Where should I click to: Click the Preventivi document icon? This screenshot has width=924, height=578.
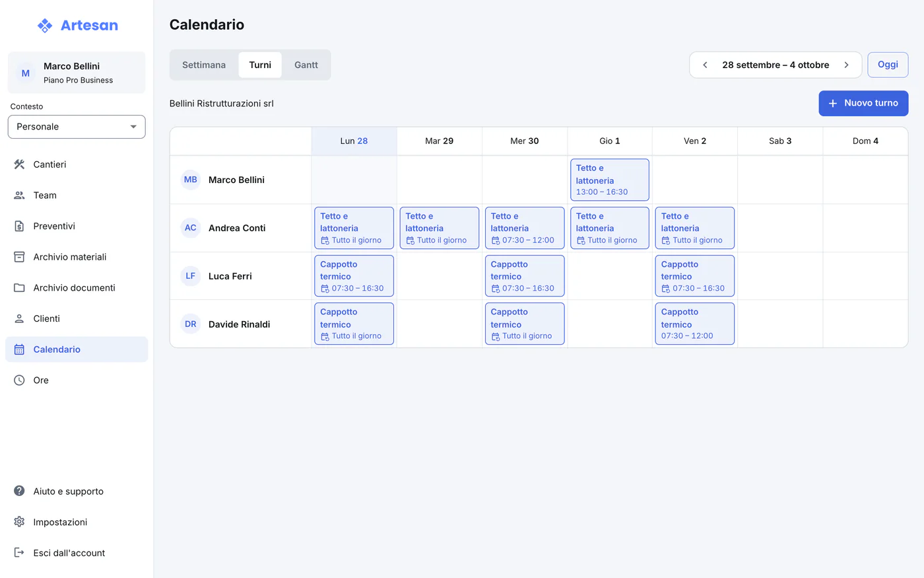(x=19, y=226)
